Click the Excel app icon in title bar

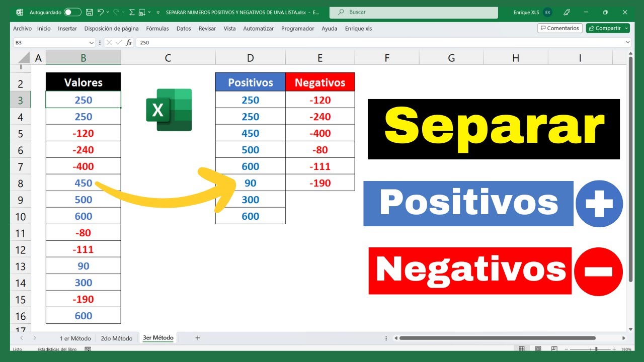[x=19, y=12]
